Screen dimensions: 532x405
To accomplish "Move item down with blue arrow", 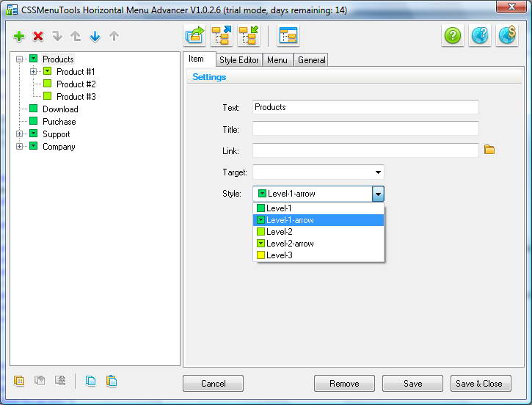I will [x=95, y=36].
